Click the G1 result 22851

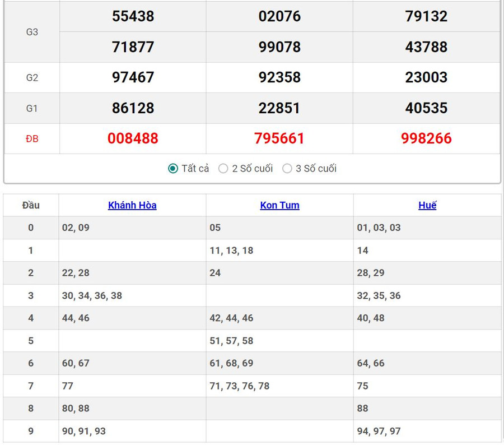tap(279, 108)
